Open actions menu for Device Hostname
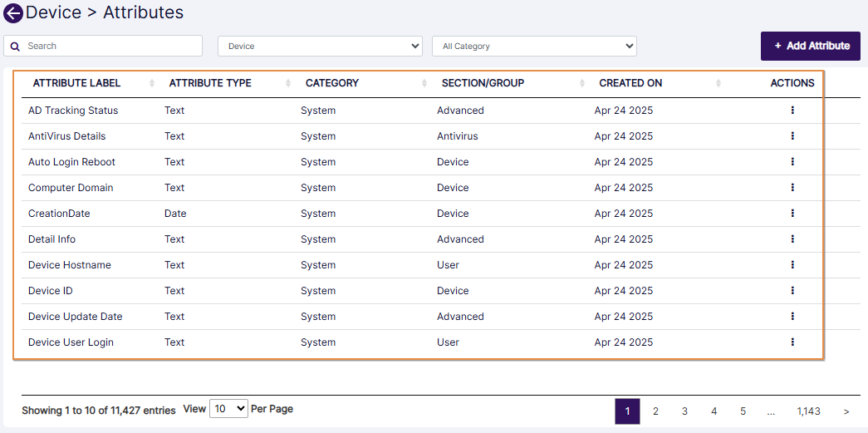Image resolution: width=868 pixels, height=433 pixels. 792,264
